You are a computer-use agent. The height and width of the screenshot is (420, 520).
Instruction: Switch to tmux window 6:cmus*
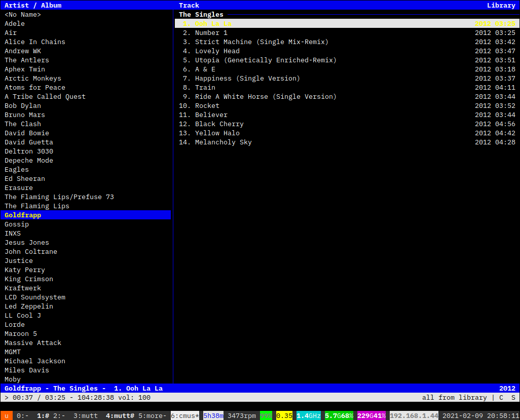(x=184, y=415)
